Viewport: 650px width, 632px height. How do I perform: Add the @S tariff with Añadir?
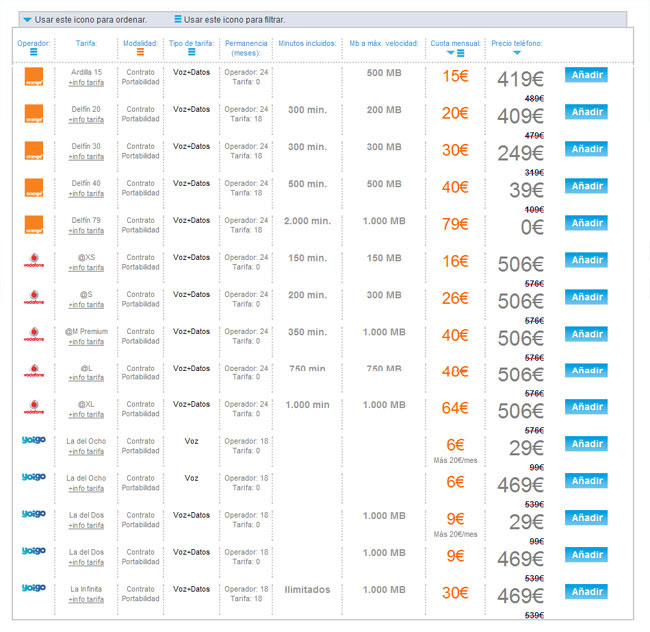coord(586,297)
